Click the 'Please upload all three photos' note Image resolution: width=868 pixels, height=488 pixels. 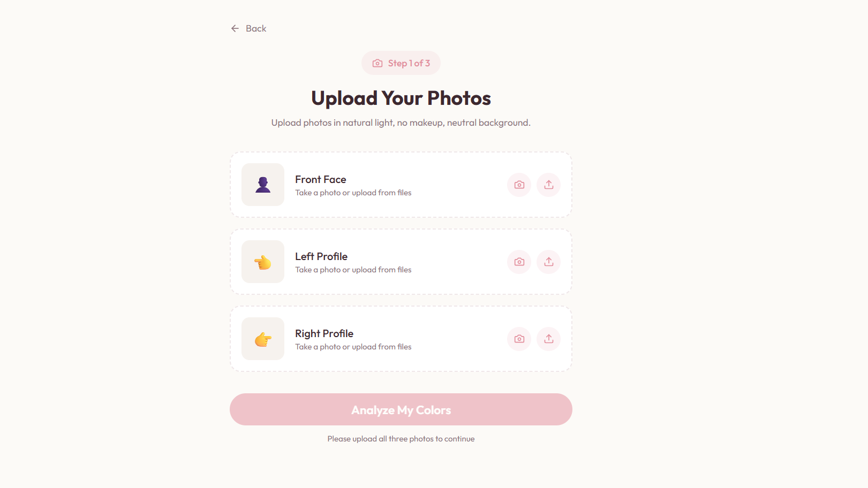click(401, 439)
